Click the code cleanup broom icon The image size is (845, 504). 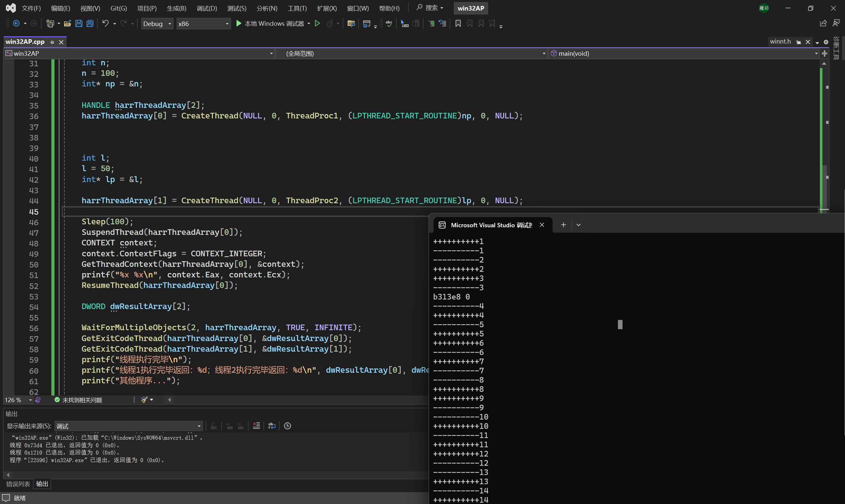pyautogui.click(x=144, y=400)
